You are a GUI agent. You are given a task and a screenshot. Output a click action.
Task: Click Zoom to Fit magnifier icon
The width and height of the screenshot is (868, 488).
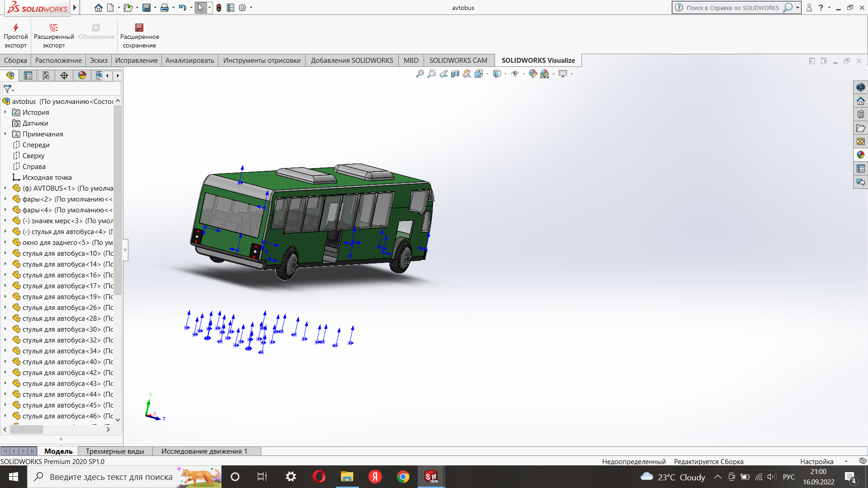tap(420, 74)
